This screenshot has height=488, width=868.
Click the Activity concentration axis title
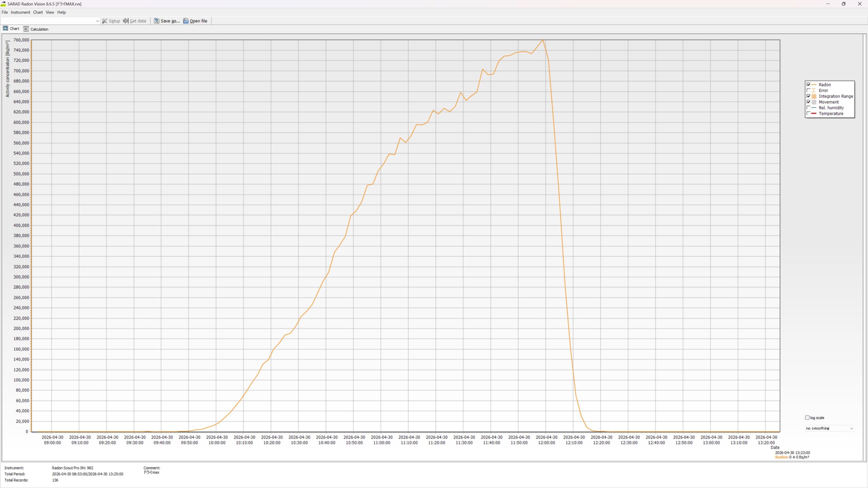(7, 69)
